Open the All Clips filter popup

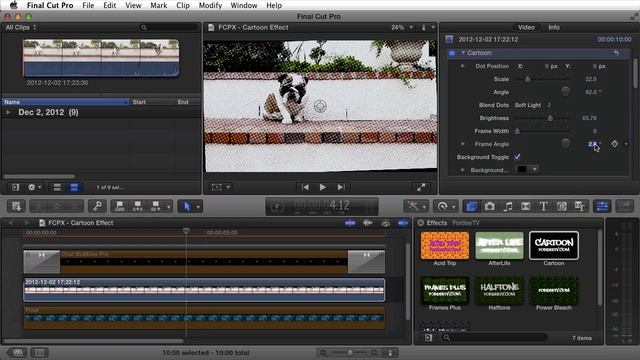[21, 27]
